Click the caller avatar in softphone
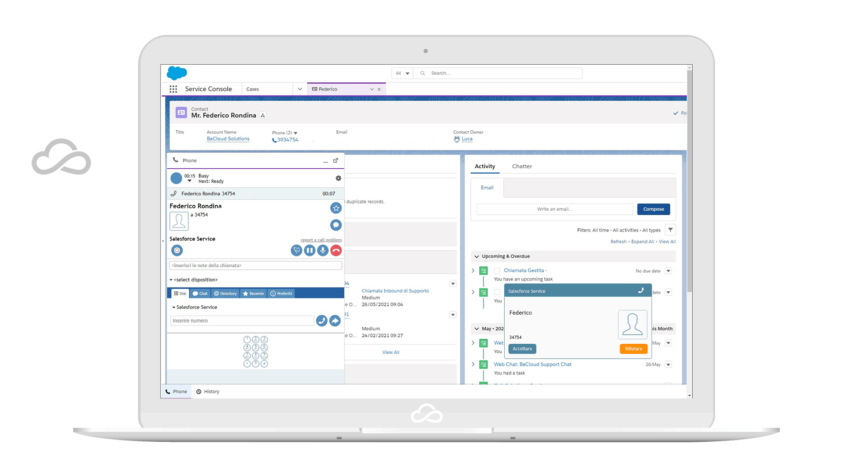 179,221
